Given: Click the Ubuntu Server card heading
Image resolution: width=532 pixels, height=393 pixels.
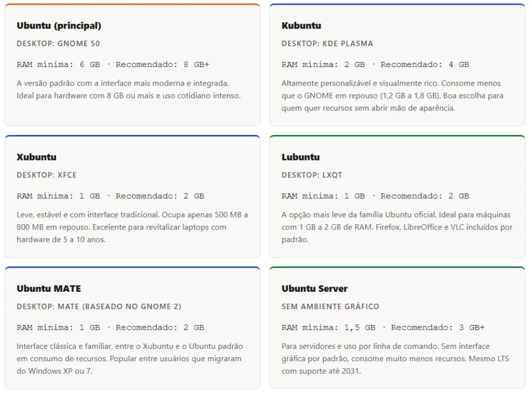Looking at the screenshot, I should point(314,288).
